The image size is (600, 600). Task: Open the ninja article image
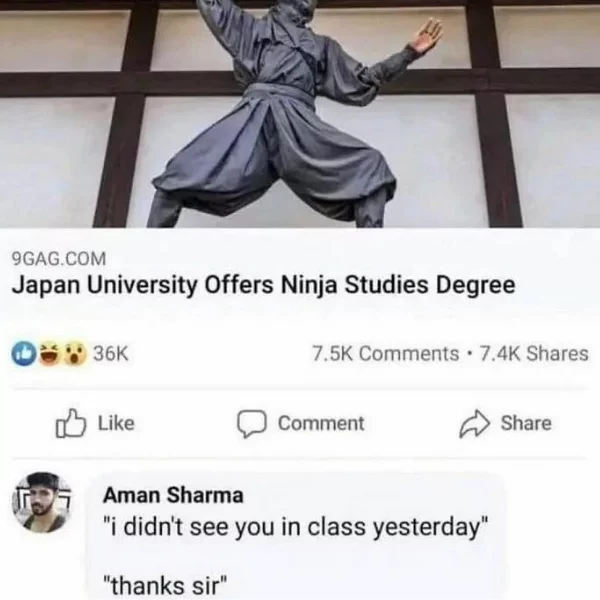tap(300, 114)
